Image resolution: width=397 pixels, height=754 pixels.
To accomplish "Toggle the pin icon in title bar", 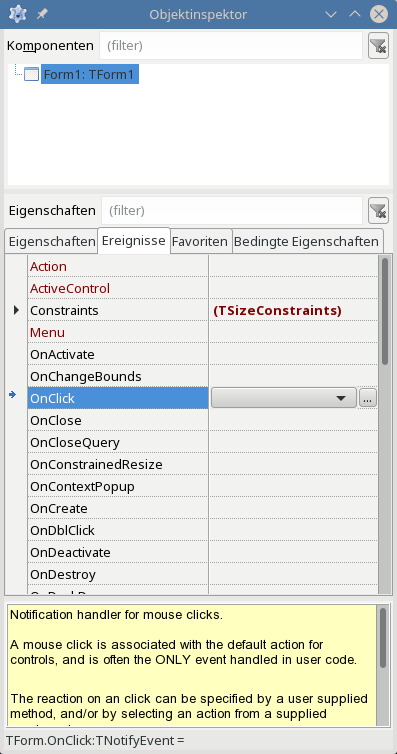I will pos(41,14).
